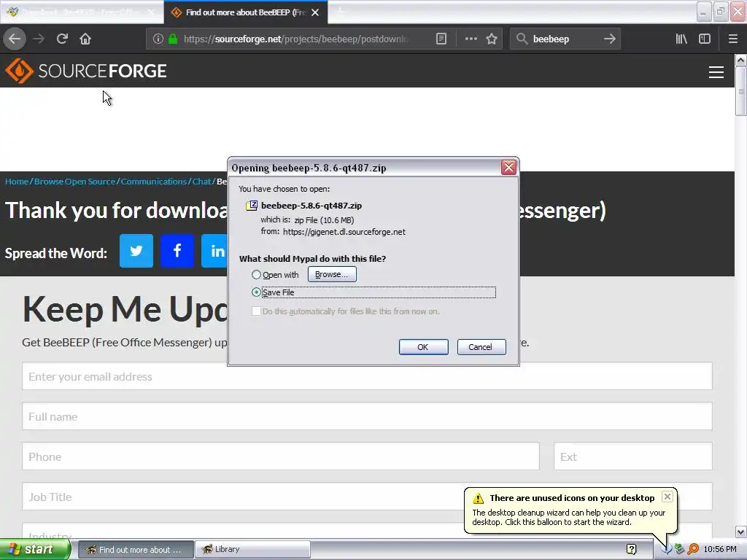Select the Open with radio button

click(256, 275)
